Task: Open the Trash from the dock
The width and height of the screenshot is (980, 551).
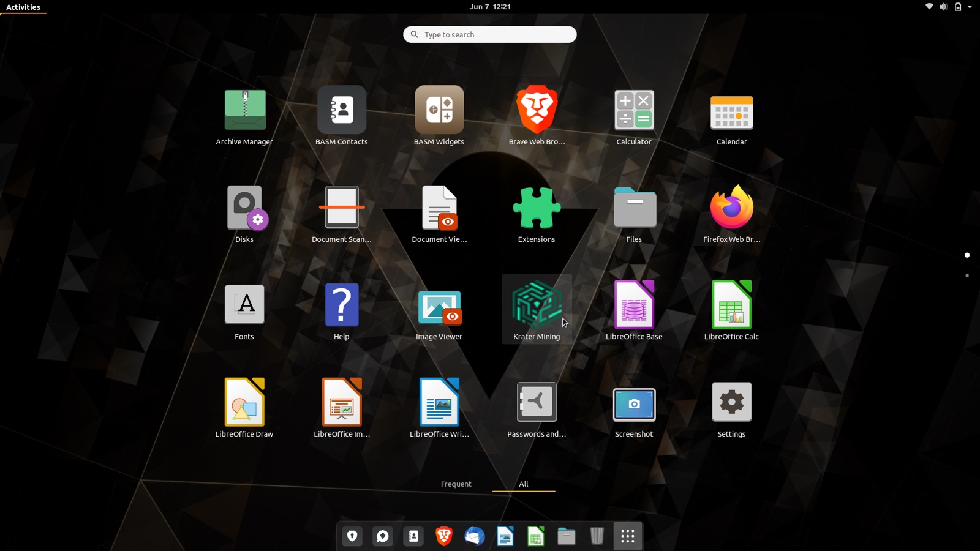Action: pyautogui.click(x=597, y=536)
